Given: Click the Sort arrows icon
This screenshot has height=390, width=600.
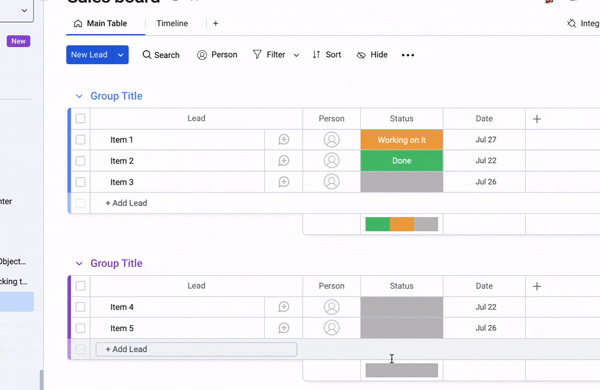Looking at the screenshot, I should [316, 55].
